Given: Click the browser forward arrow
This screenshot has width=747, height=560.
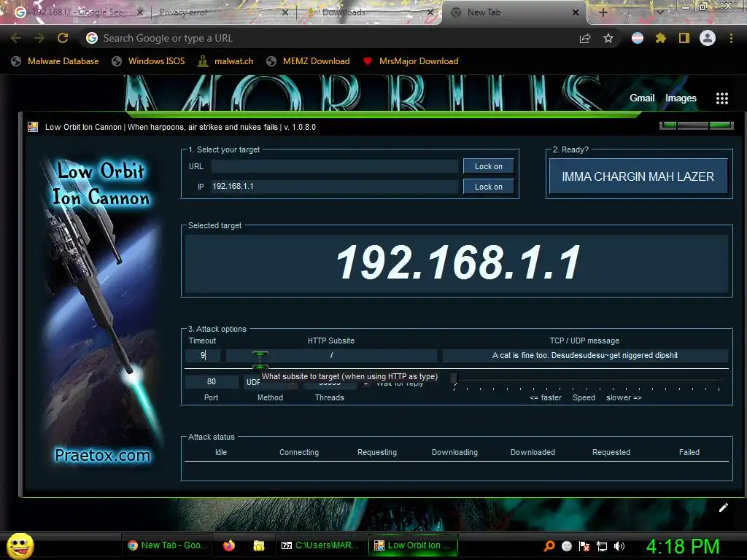Looking at the screenshot, I should click(39, 38).
